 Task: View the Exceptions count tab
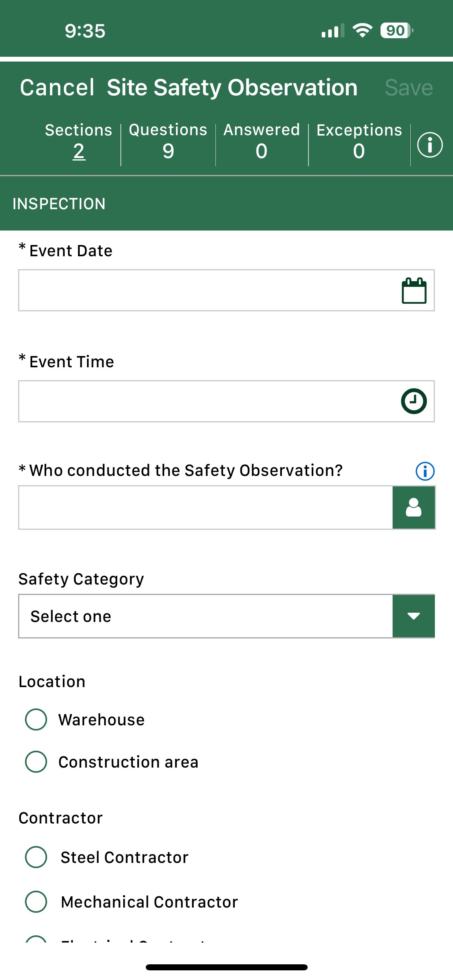click(359, 143)
